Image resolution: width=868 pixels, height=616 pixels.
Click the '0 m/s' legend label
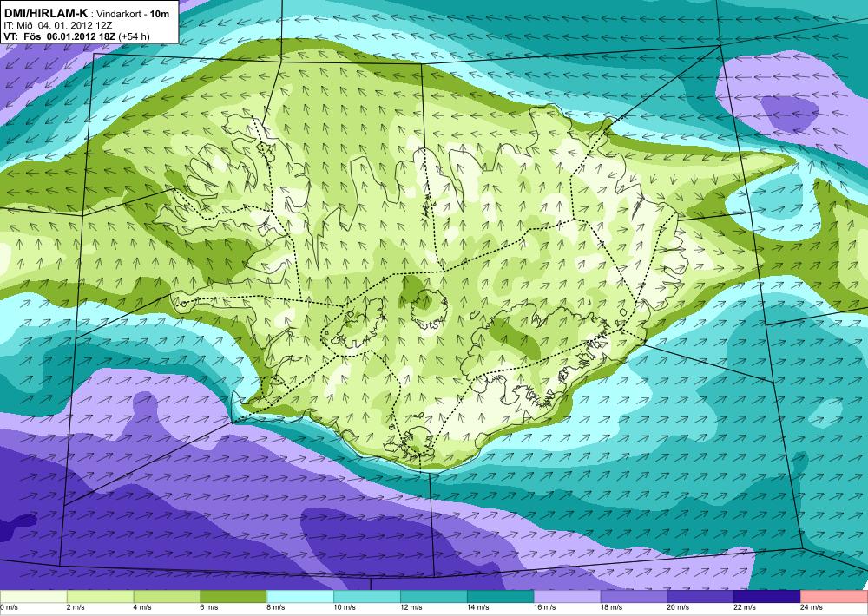(x=10, y=607)
